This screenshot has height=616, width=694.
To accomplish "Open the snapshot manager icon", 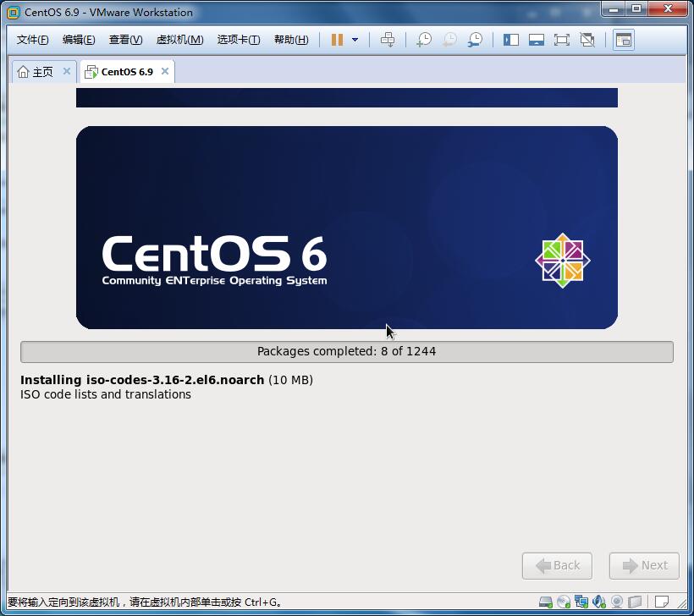I will pyautogui.click(x=476, y=40).
